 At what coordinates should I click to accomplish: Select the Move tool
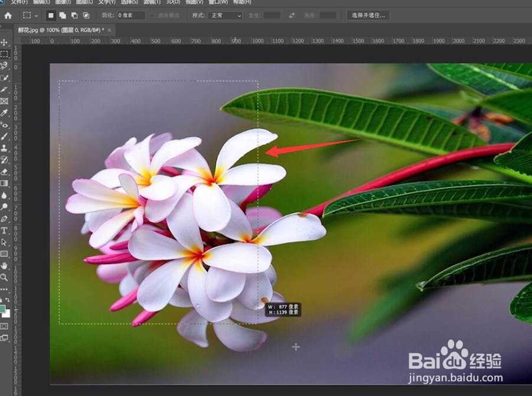[x=4, y=43]
